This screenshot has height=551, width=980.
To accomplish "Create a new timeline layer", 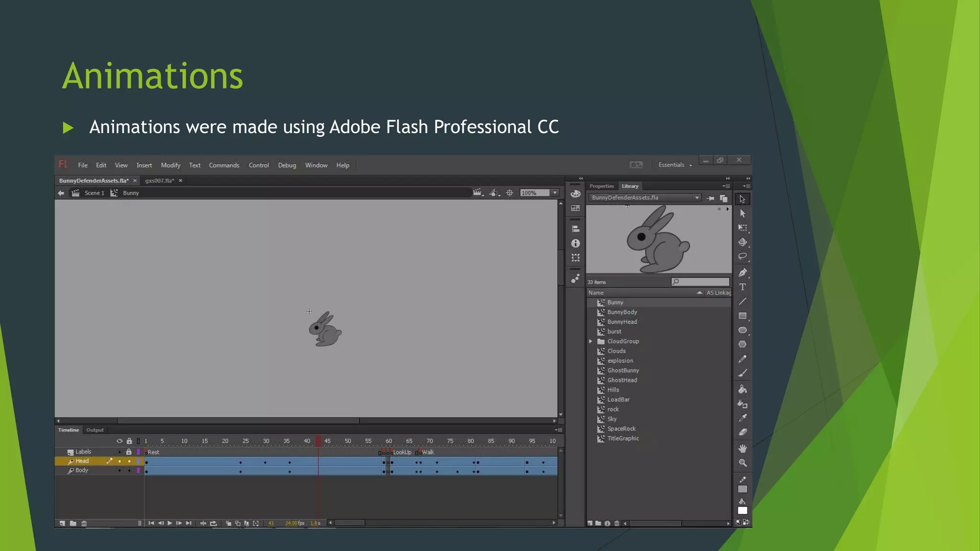I will click(62, 523).
